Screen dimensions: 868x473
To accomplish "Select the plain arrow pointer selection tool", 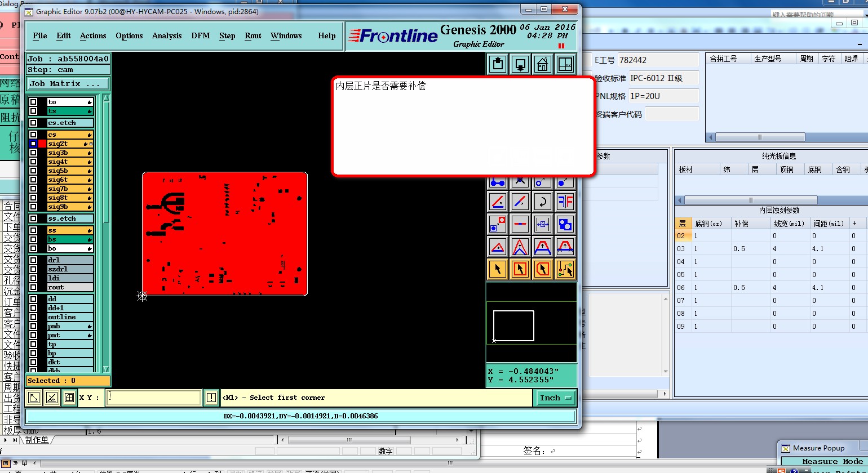I will pos(498,269).
